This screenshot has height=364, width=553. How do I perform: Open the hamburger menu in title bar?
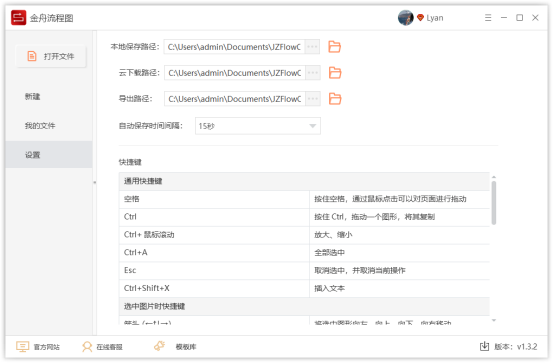[x=488, y=18]
